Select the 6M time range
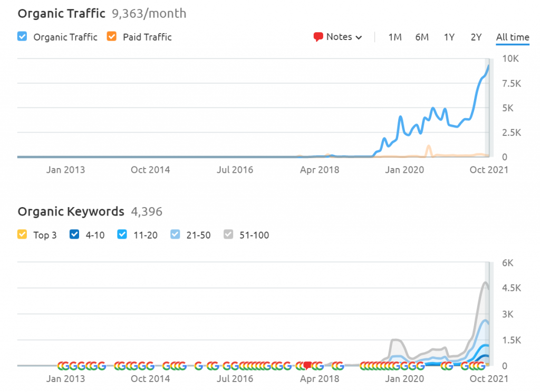The width and height of the screenshot is (540, 392). click(x=422, y=37)
